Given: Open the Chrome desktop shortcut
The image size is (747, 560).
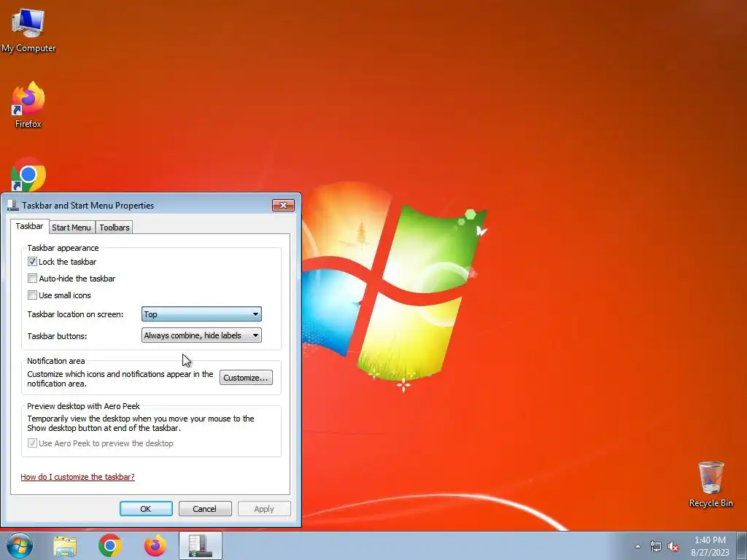Looking at the screenshot, I should [x=28, y=174].
